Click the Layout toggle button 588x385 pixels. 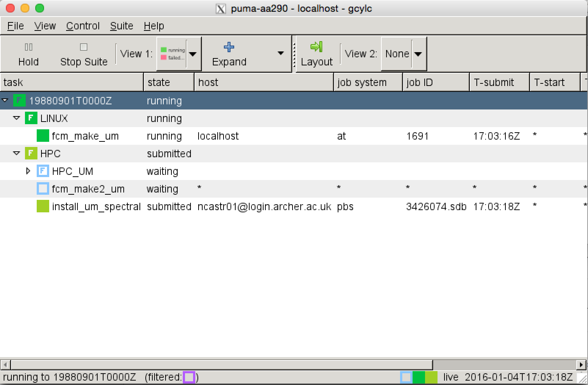[x=317, y=54]
